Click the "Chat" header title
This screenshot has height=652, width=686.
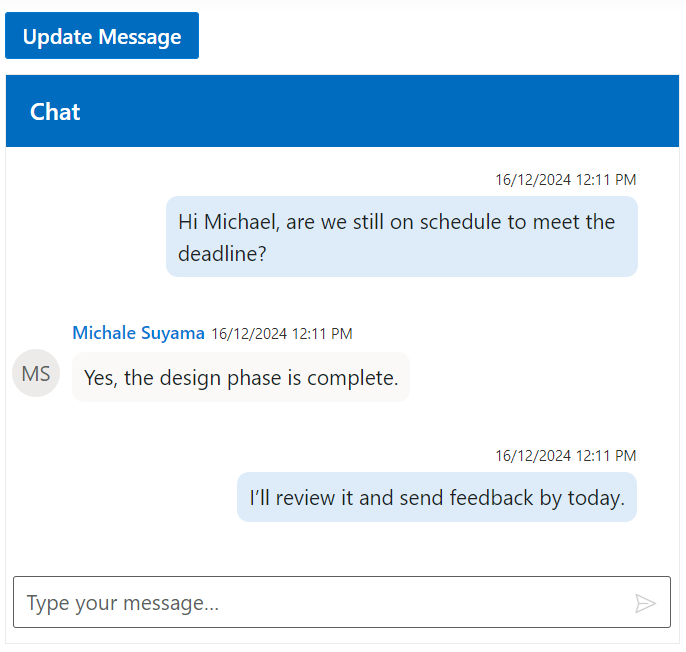tap(55, 111)
